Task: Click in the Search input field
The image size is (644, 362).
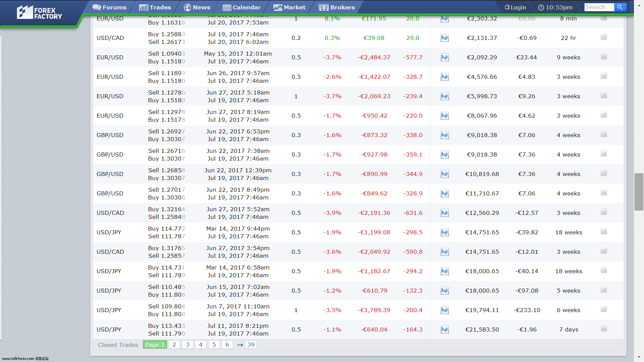Action: point(599,7)
